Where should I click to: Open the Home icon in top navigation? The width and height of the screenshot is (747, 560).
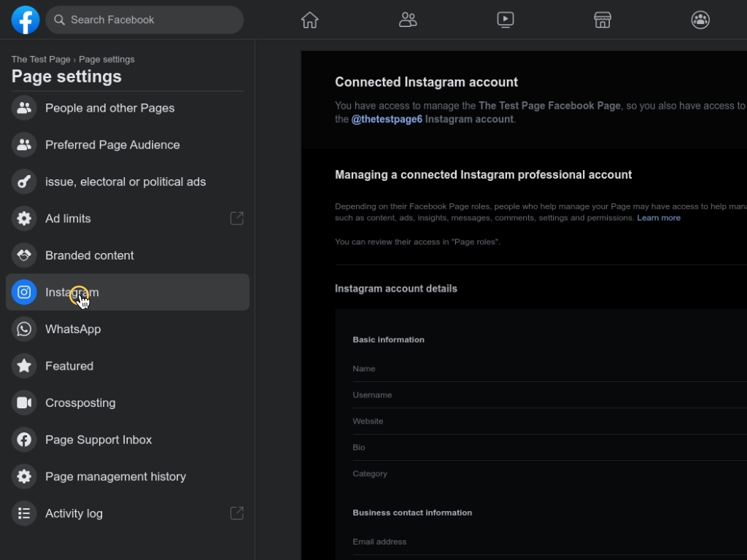click(309, 20)
